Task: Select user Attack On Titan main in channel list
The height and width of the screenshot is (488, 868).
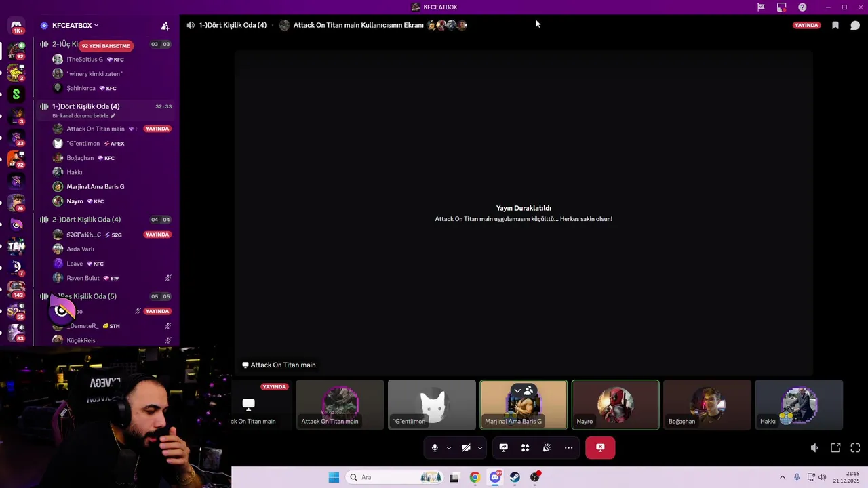Action: [x=96, y=129]
